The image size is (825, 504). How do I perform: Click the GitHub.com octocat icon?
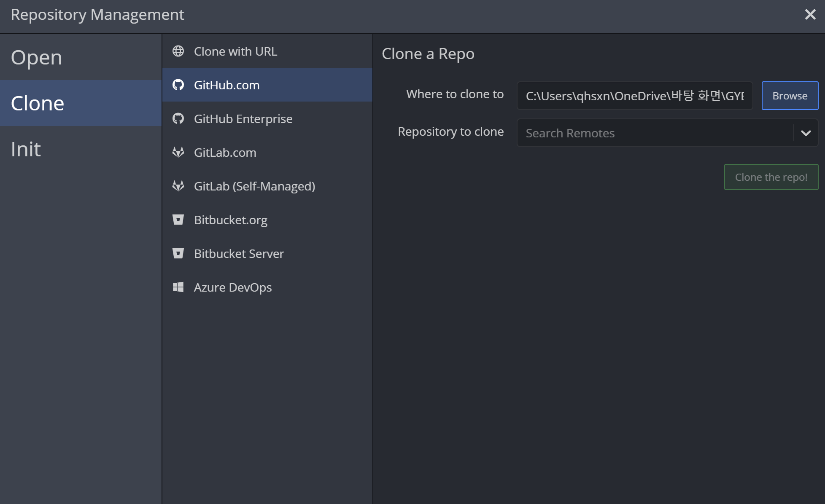(178, 85)
